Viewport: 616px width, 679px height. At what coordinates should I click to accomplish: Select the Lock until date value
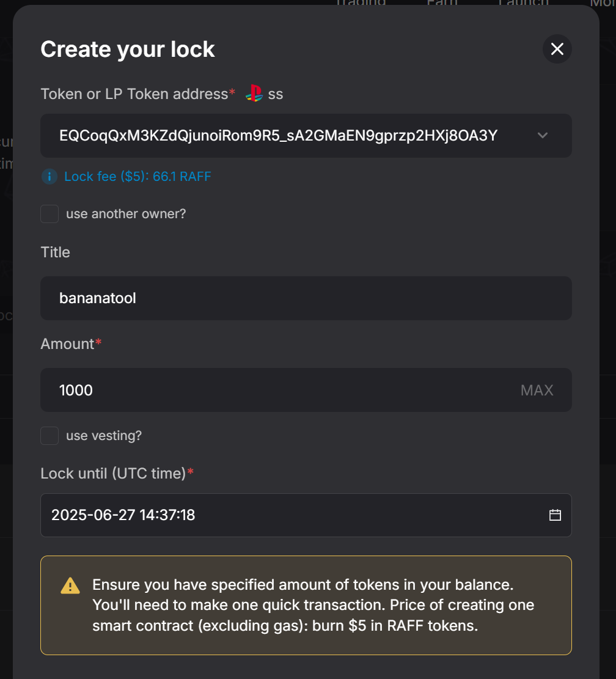(123, 515)
